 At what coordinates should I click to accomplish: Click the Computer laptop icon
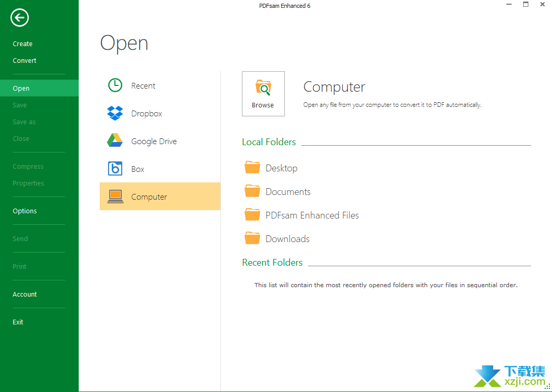(115, 197)
